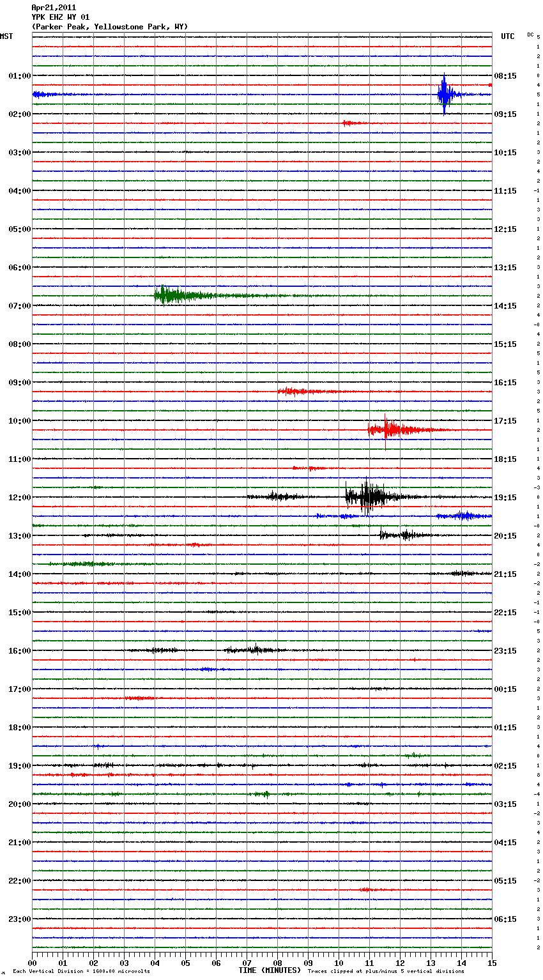This screenshot has height=980, width=543.
Task: Click the large blue burst below 01:00 trace
Action: click(x=446, y=95)
